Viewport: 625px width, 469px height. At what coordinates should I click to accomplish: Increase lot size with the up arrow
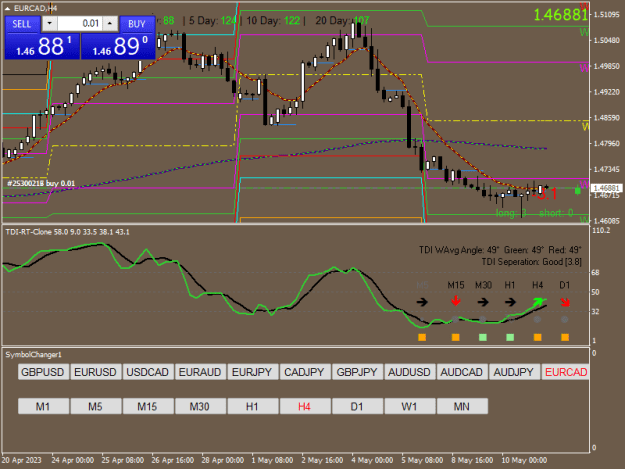[x=110, y=24]
